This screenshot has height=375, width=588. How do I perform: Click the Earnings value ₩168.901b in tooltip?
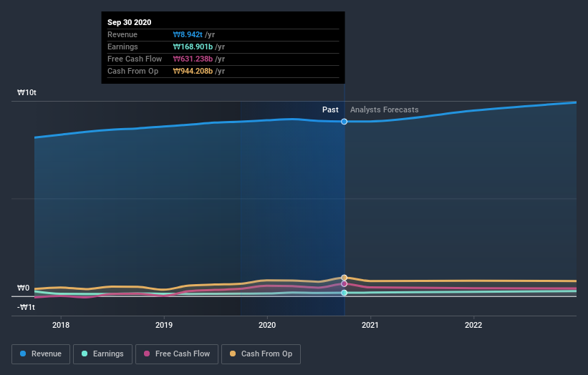(193, 47)
